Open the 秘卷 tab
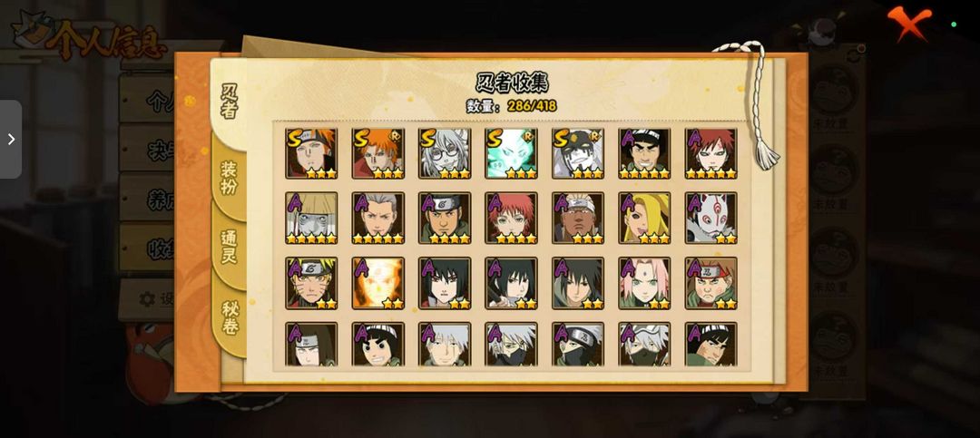The image size is (980, 438). (230, 317)
